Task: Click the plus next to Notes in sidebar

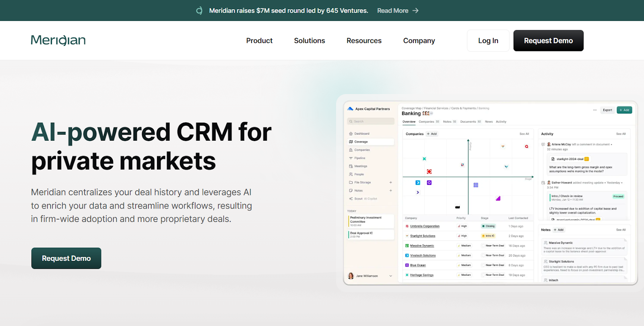Action: [x=390, y=191]
